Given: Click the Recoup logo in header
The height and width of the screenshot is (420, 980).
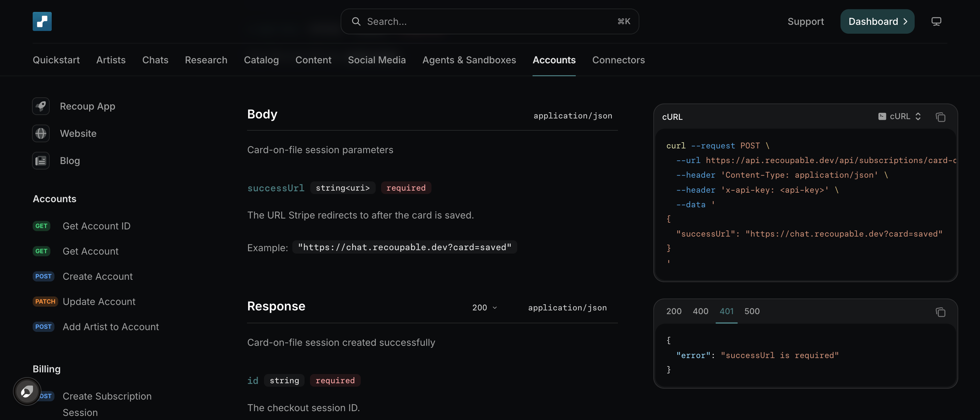Looking at the screenshot, I should pyautogui.click(x=42, y=21).
